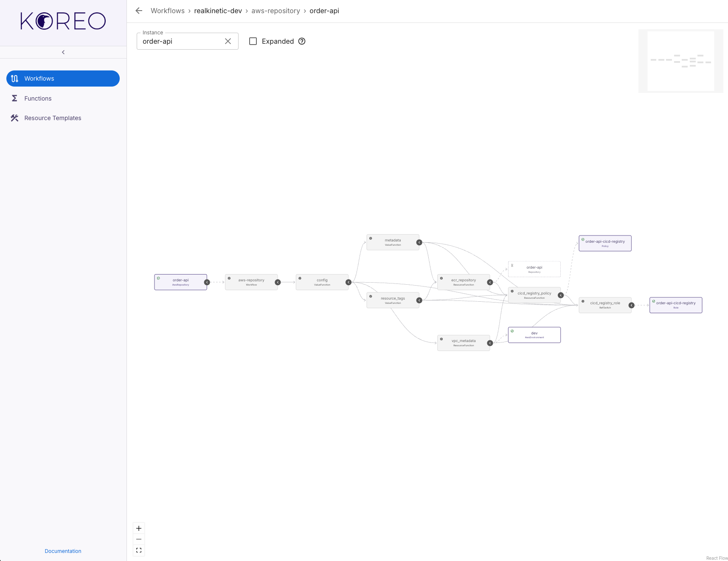Collapse the sidebar with the chevron
The width and height of the screenshot is (728, 561).
tap(63, 52)
